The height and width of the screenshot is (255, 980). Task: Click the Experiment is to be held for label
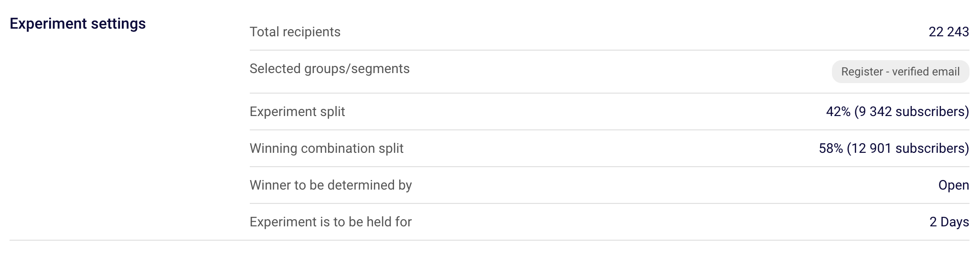(x=330, y=222)
